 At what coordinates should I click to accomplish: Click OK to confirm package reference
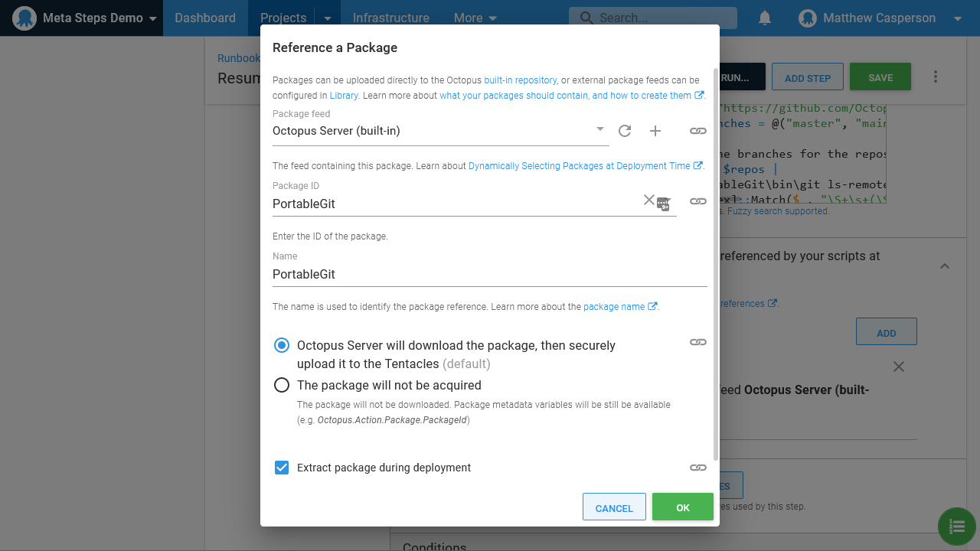point(682,507)
